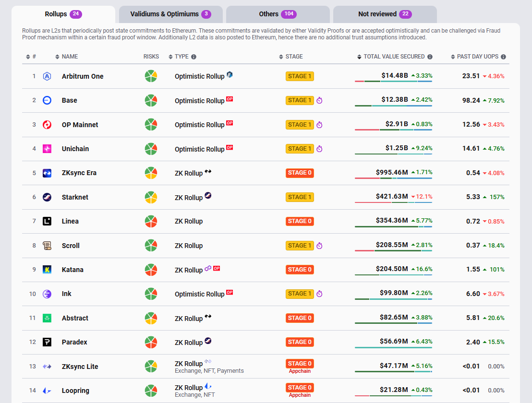This screenshot has width=532, height=403.
Task: Click the Abstract green logo icon
Action: [47, 318]
